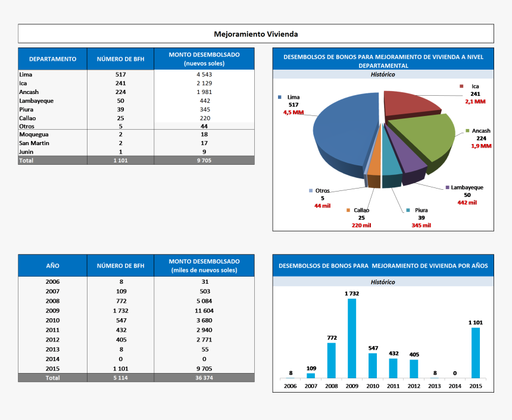Viewport: 512px width, 420px height.
Task: Select the 'Mejoramiento Vivienda' title
Action: click(255, 34)
